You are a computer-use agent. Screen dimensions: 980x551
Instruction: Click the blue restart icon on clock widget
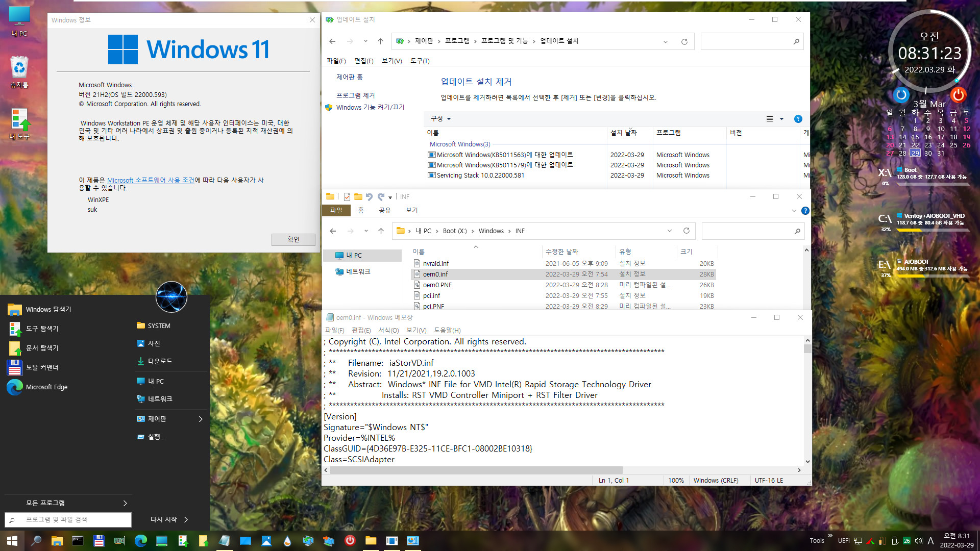901,94
